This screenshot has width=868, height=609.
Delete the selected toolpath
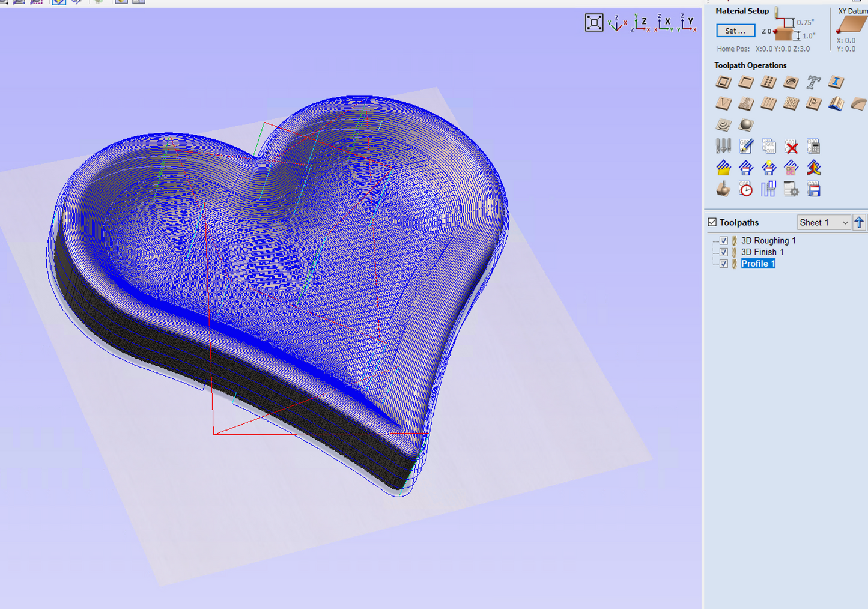791,146
